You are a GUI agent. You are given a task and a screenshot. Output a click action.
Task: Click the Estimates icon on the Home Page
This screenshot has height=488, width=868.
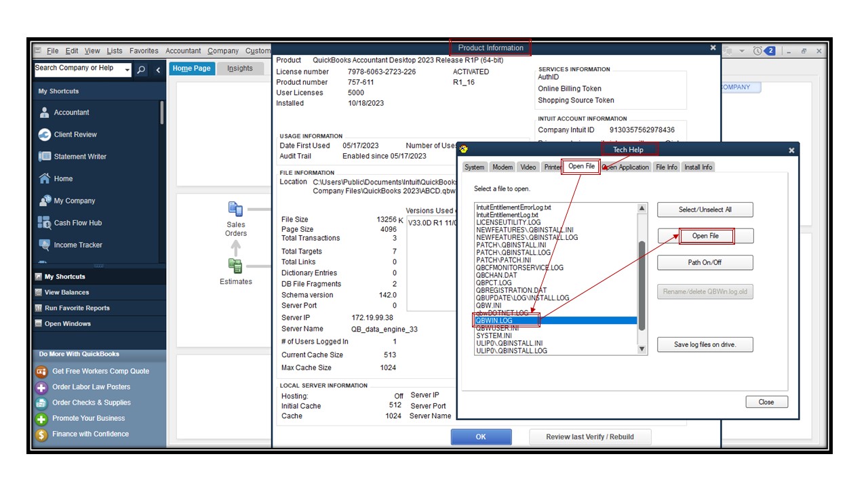[235, 265]
